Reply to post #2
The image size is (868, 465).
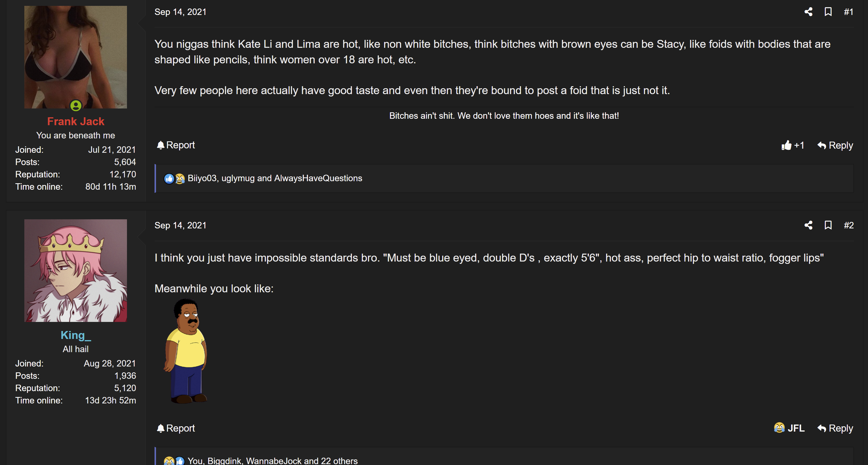[x=835, y=428]
